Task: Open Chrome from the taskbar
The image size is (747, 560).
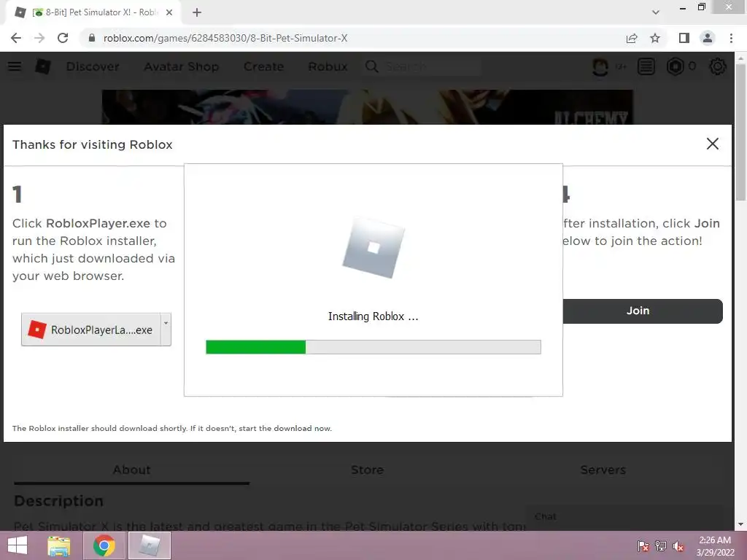Action: tap(104, 545)
